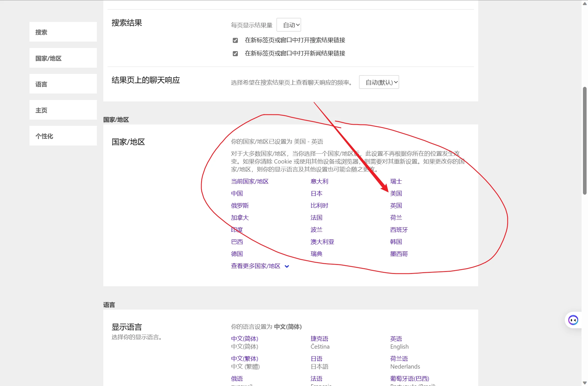Set display language to 荷兰语

399,359
